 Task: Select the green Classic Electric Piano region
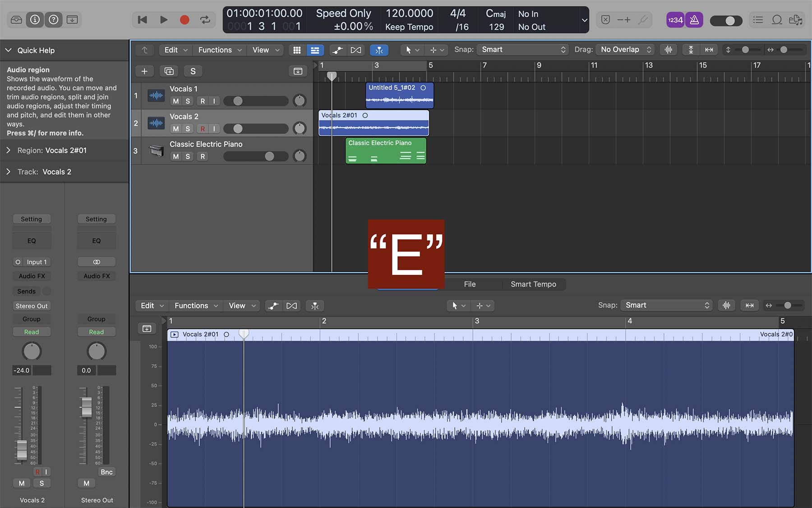pyautogui.click(x=386, y=150)
